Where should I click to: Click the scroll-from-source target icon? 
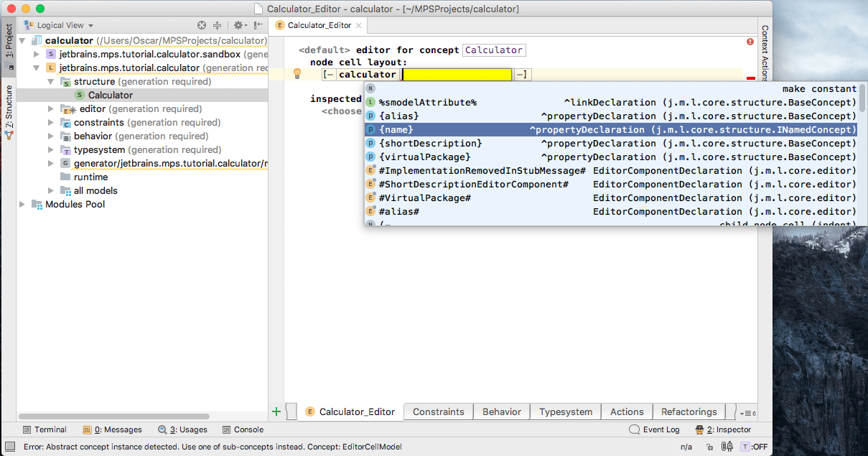click(x=202, y=25)
